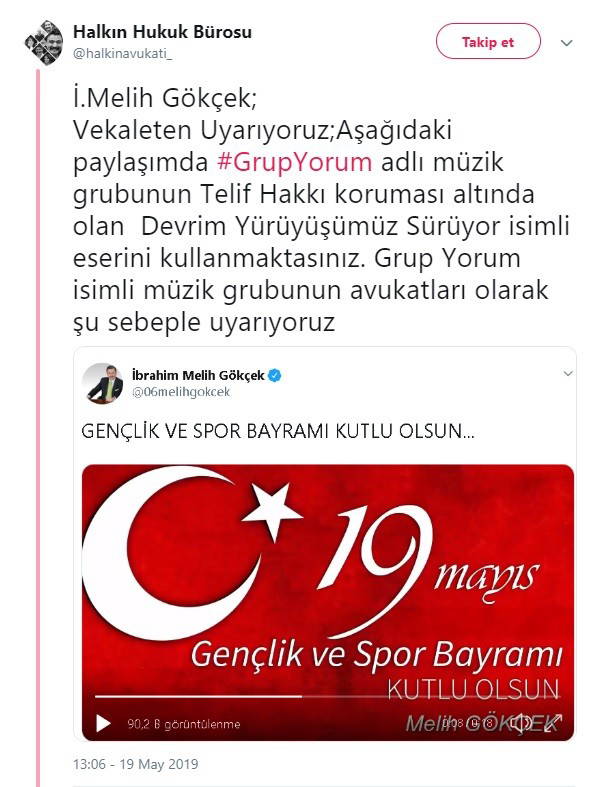Open Halkın Hukuk Bürosu profile picture

point(44,43)
